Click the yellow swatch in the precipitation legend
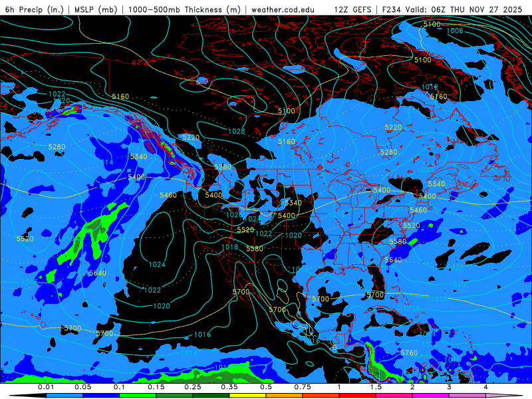Viewport: 532px width, 399px height. pos(248,396)
